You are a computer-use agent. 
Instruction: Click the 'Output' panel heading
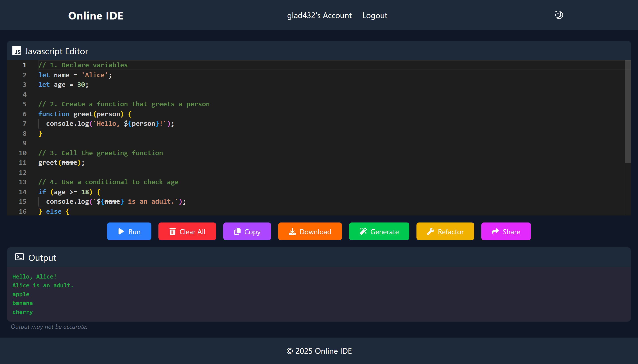tap(42, 258)
